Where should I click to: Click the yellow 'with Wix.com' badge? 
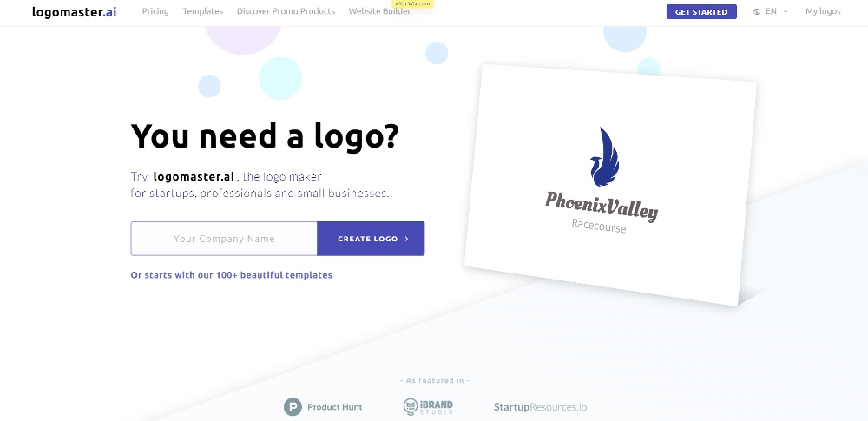coord(412,3)
